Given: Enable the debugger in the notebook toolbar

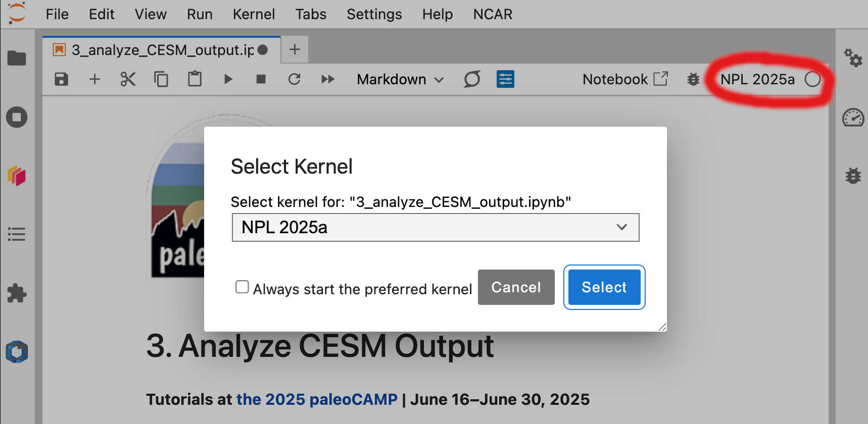Looking at the screenshot, I should click(x=693, y=79).
